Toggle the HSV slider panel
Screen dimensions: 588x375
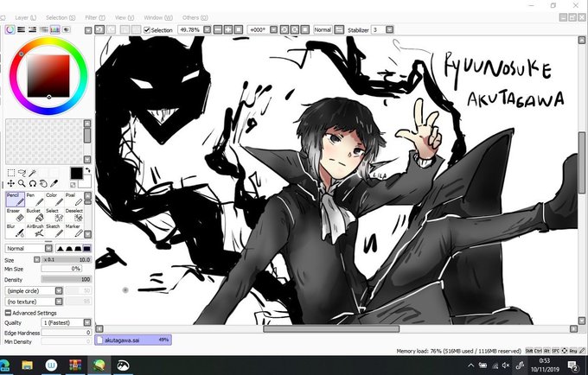coord(33,29)
